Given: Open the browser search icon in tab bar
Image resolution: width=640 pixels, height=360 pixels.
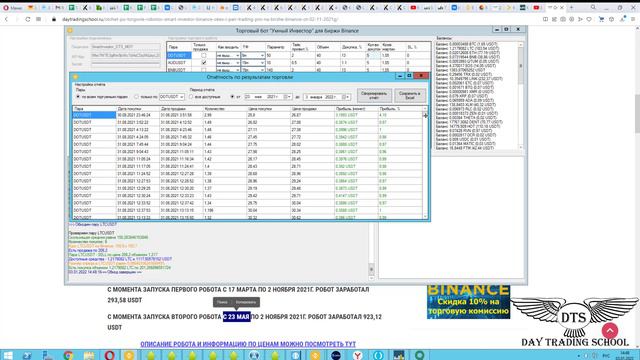Looking at the screenshot, I should (593, 7).
